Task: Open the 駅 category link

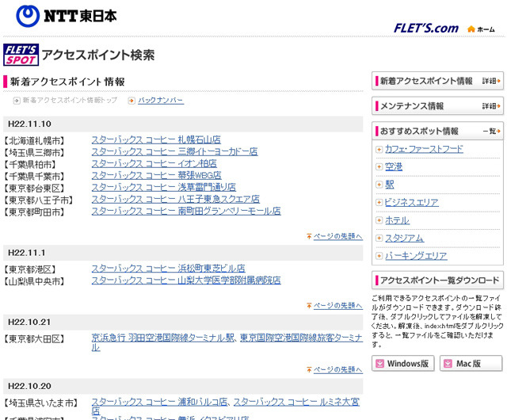Action: tap(389, 185)
